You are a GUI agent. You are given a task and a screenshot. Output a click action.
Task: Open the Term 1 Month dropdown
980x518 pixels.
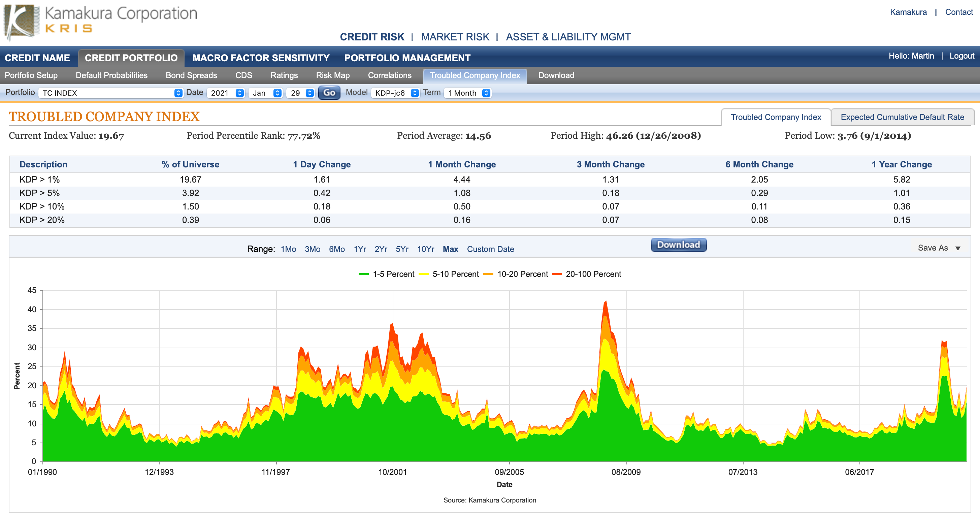[467, 93]
